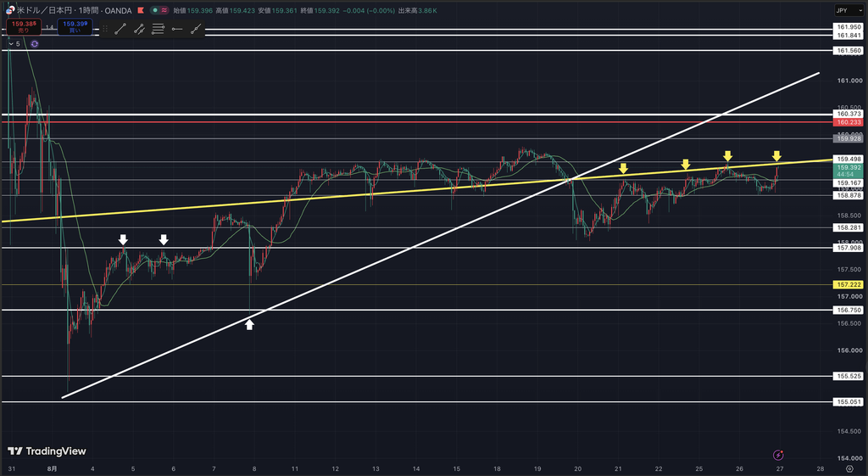Click the 160.373 price axis label
The image size is (868, 476).
849,114
